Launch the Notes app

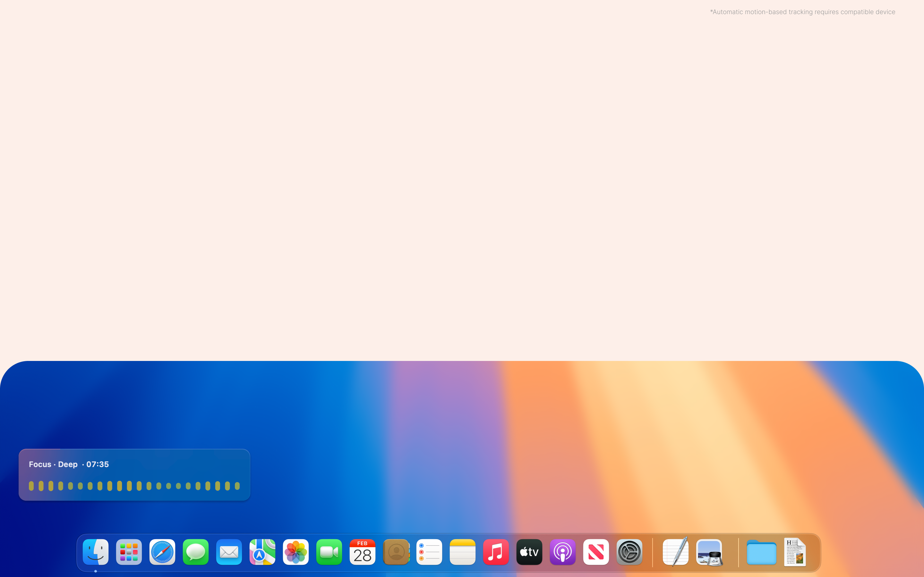pyautogui.click(x=462, y=552)
